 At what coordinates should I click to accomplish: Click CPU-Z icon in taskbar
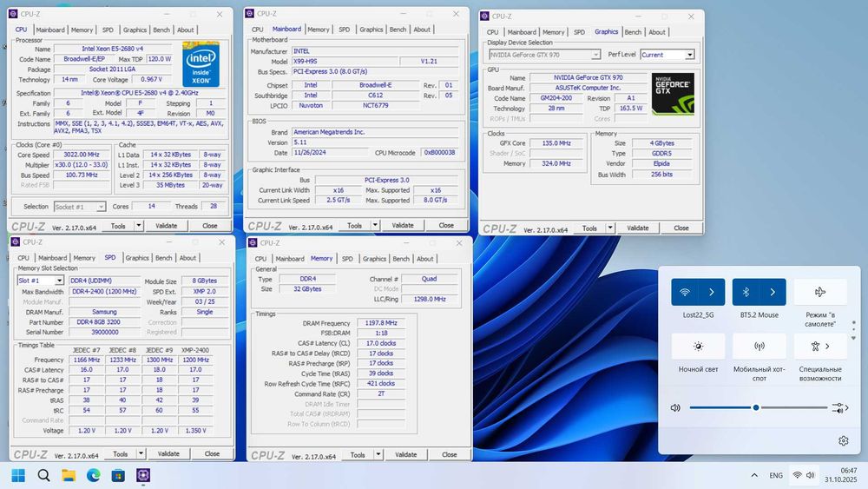click(143, 475)
